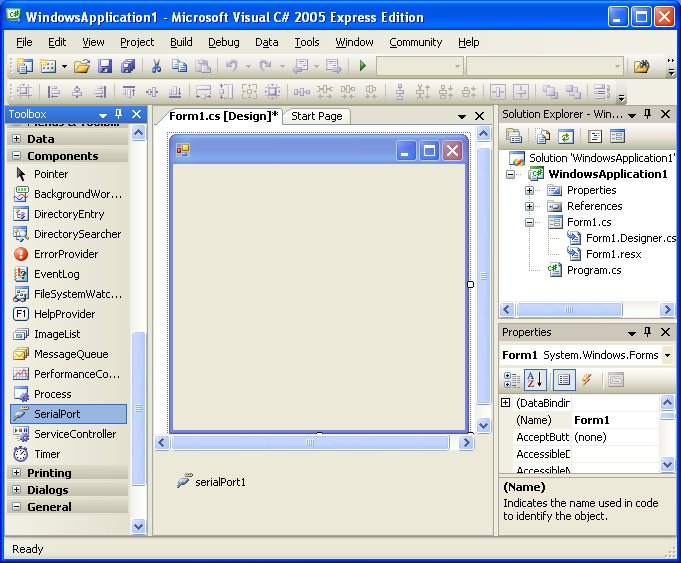Expand the References node

pos(529,206)
